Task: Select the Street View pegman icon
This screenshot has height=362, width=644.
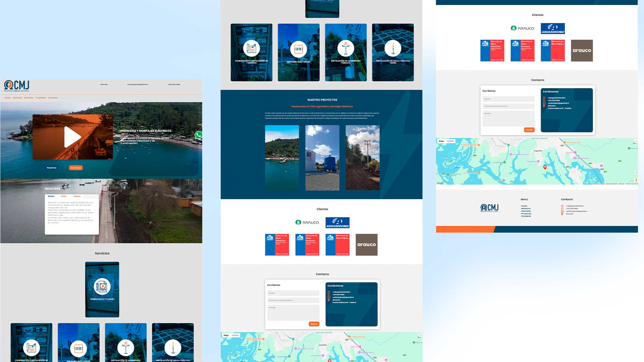Action: pos(636,180)
